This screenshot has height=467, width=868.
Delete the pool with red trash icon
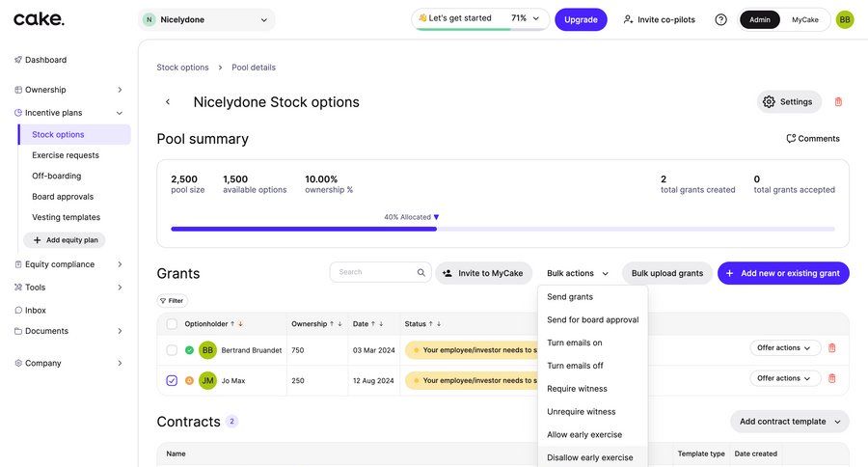click(838, 101)
